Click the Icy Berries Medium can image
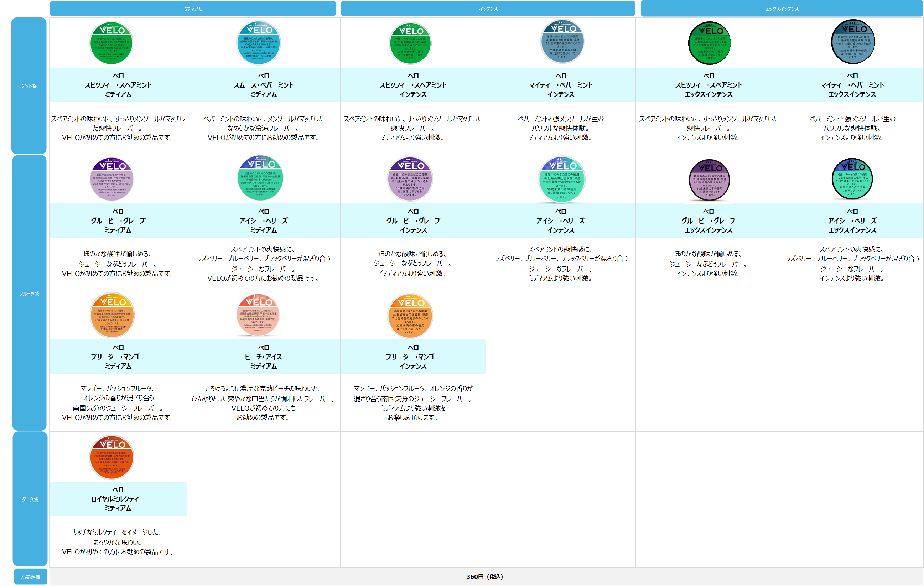Image resolution: width=924 pixels, height=586 pixels. click(x=260, y=178)
